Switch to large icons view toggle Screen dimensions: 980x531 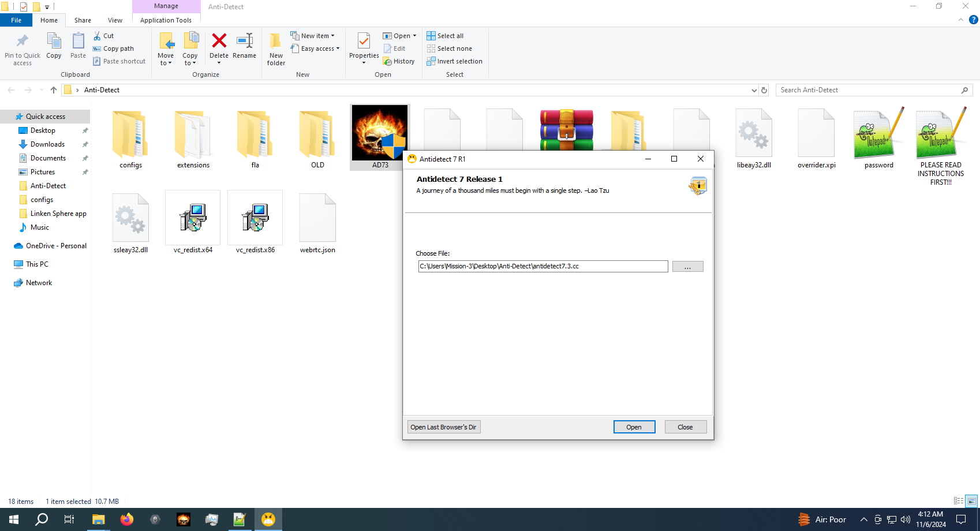(972, 501)
